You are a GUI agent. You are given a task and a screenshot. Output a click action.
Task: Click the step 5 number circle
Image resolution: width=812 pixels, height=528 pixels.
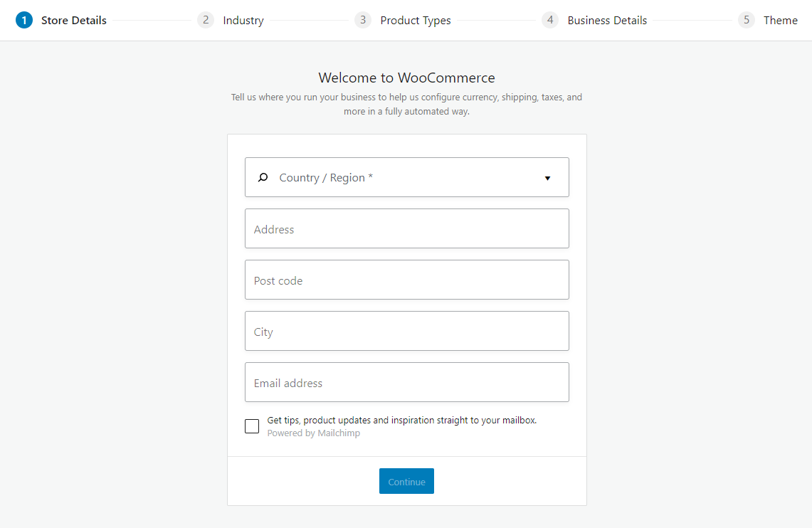coord(747,20)
